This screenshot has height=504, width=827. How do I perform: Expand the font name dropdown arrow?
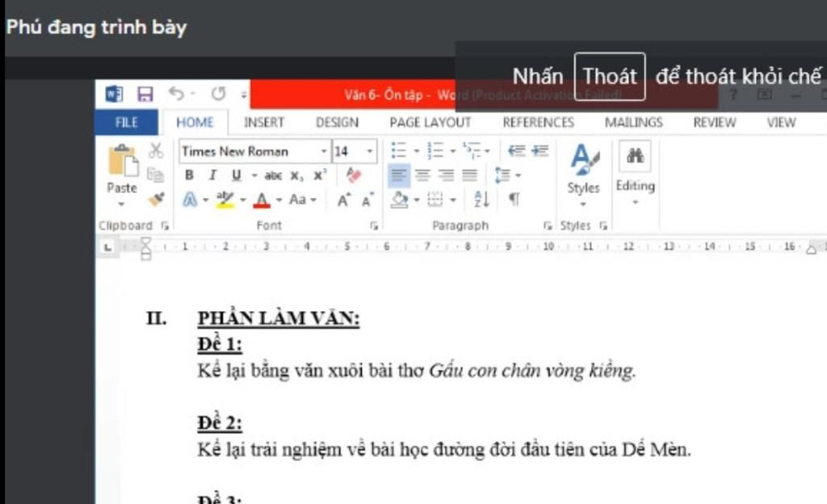324,151
